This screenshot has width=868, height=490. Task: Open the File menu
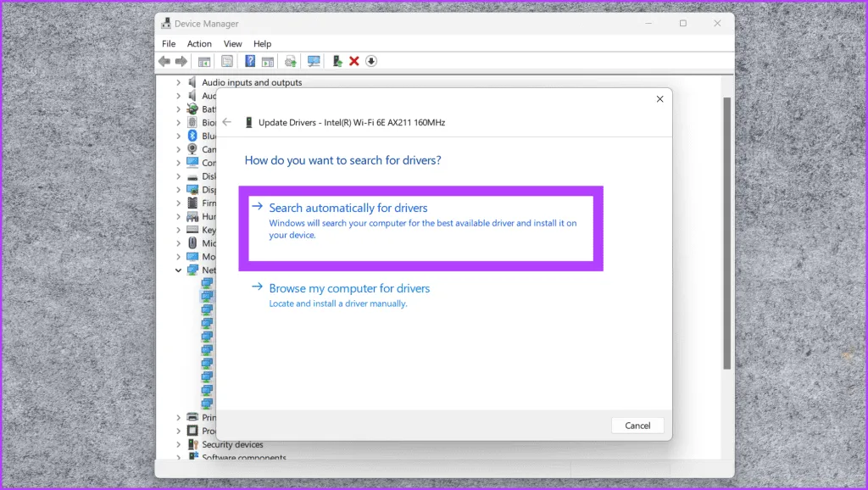[x=169, y=43]
